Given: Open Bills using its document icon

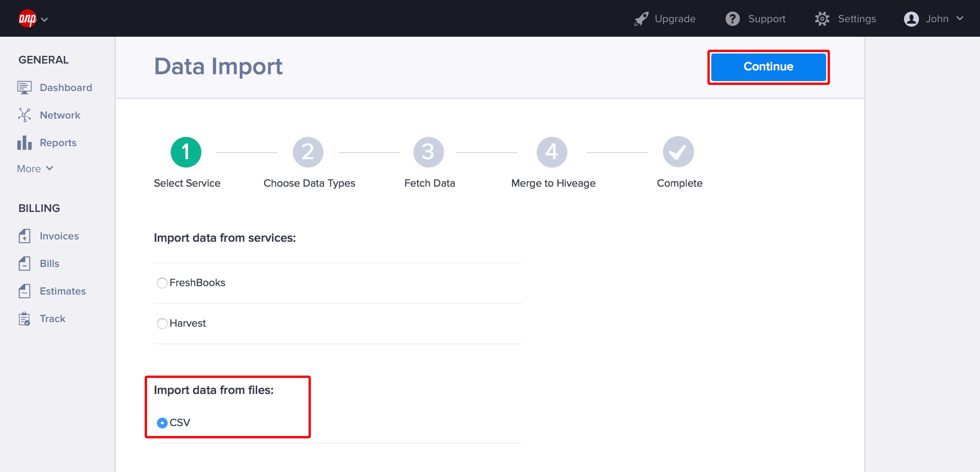Looking at the screenshot, I should (24, 264).
